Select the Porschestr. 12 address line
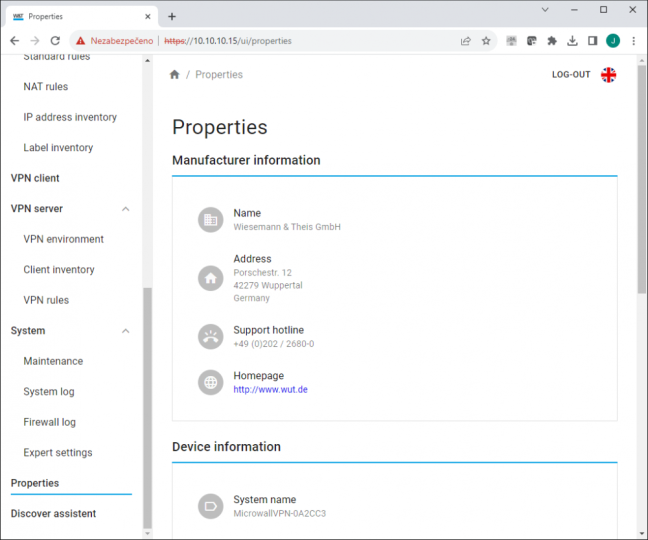This screenshot has width=648, height=540. coord(262,273)
